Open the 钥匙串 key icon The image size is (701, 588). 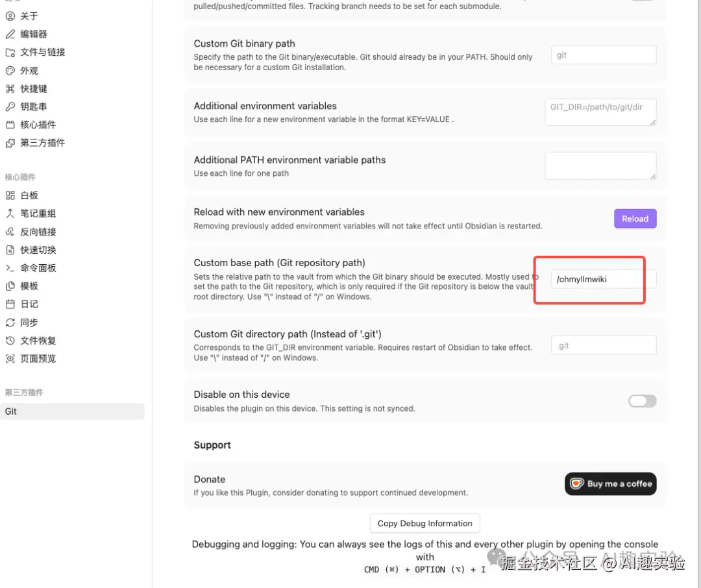coord(10,106)
